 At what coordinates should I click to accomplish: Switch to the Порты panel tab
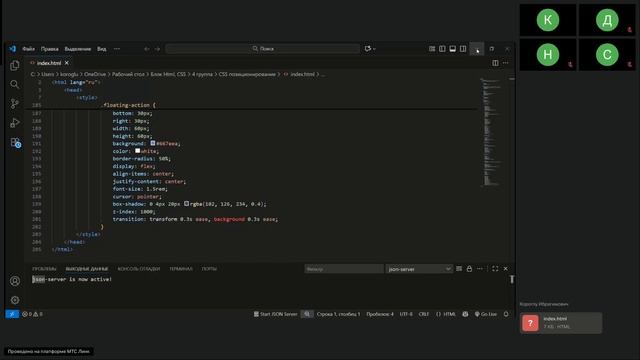click(x=209, y=269)
